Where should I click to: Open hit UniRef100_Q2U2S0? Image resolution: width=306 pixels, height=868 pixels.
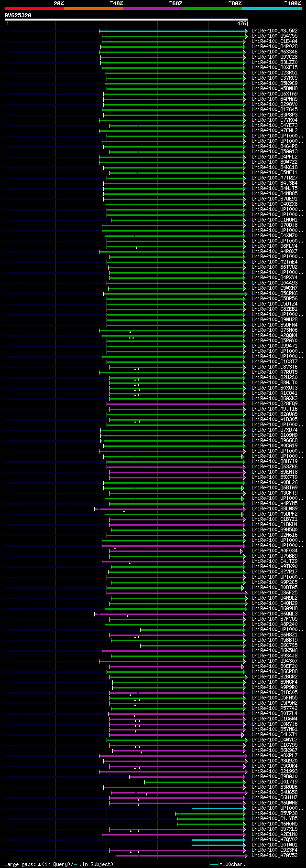point(274,377)
